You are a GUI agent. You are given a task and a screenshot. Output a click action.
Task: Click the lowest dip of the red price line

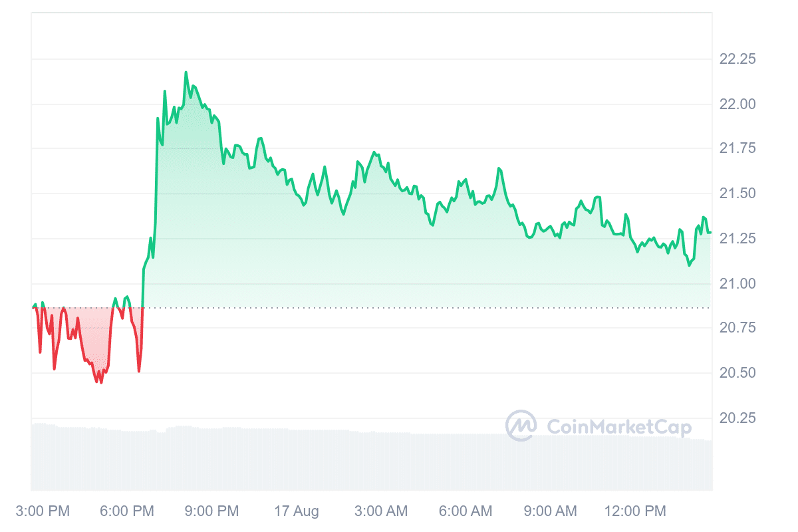tap(101, 382)
